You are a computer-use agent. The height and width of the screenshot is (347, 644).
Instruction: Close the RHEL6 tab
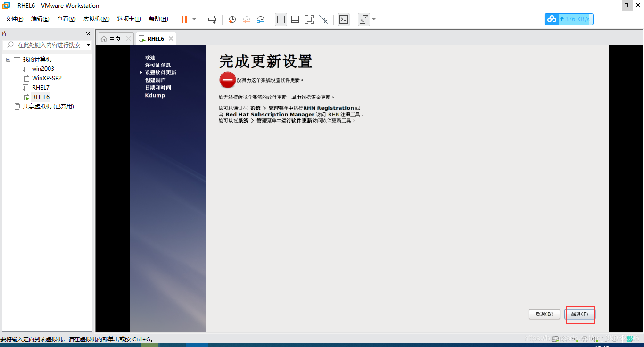pyautogui.click(x=171, y=39)
